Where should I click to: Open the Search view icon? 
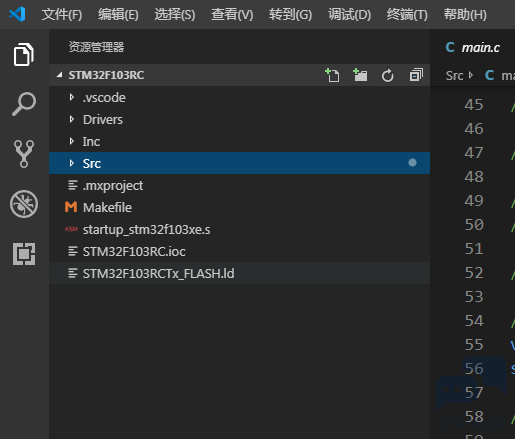pyautogui.click(x=24, y=104)
